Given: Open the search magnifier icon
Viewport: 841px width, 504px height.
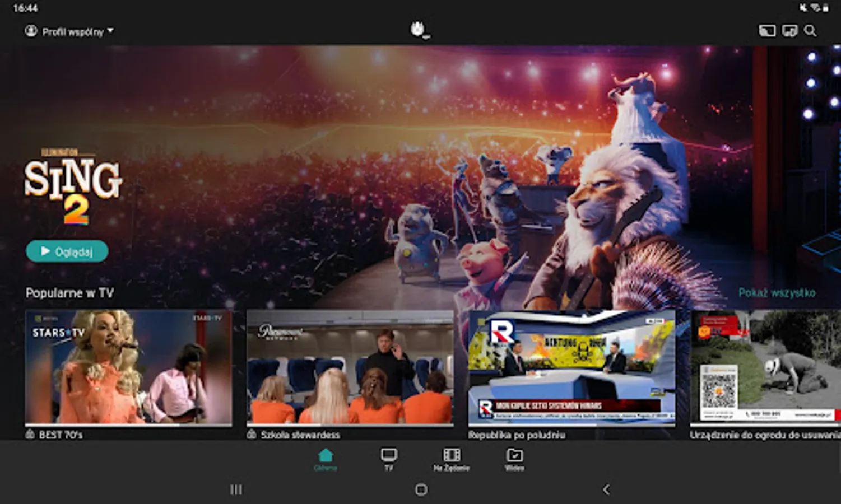Looking at the screenshot, I should click(x=810, y=31).
